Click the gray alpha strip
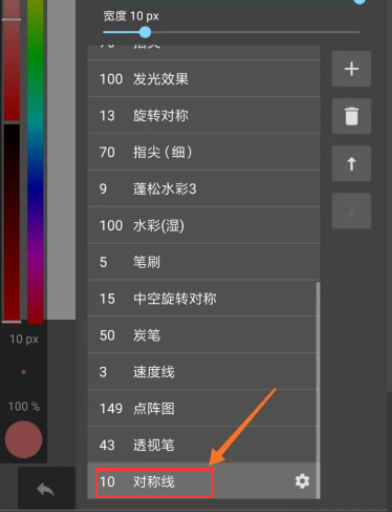 pyautogui.click(x=61, y=159)
